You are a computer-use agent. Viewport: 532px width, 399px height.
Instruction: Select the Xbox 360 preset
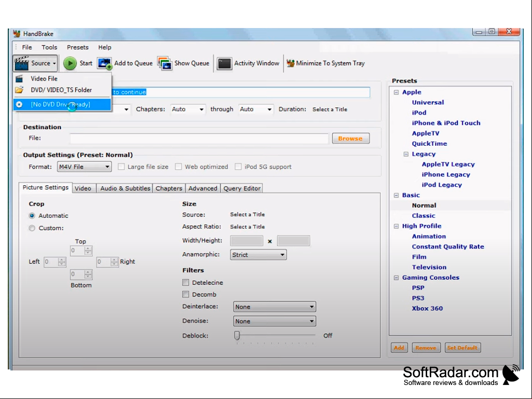point(427,308)
